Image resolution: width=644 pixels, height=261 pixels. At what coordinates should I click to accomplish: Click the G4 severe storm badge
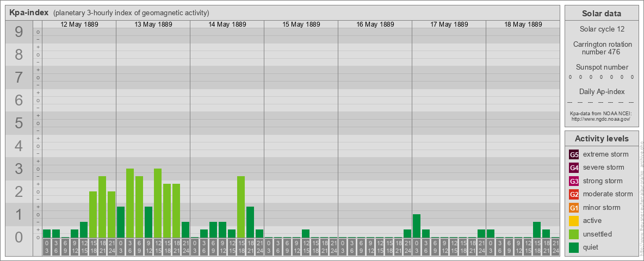(x=574, y=167)
